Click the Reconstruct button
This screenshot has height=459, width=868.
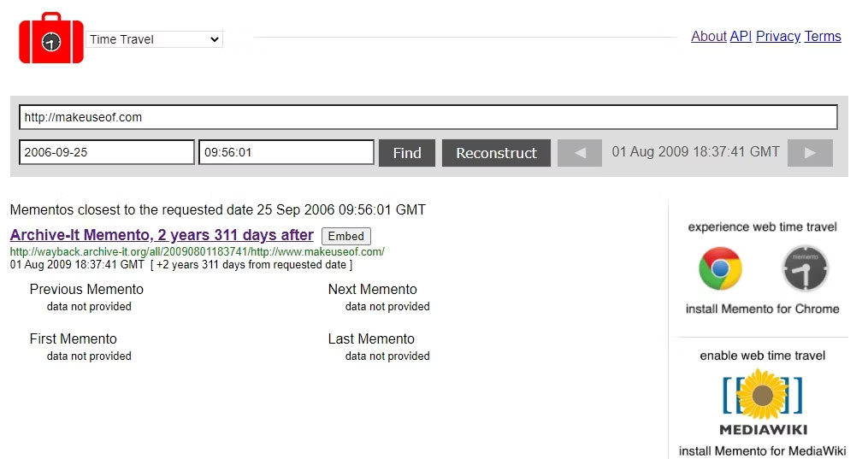tap(496, 153)
